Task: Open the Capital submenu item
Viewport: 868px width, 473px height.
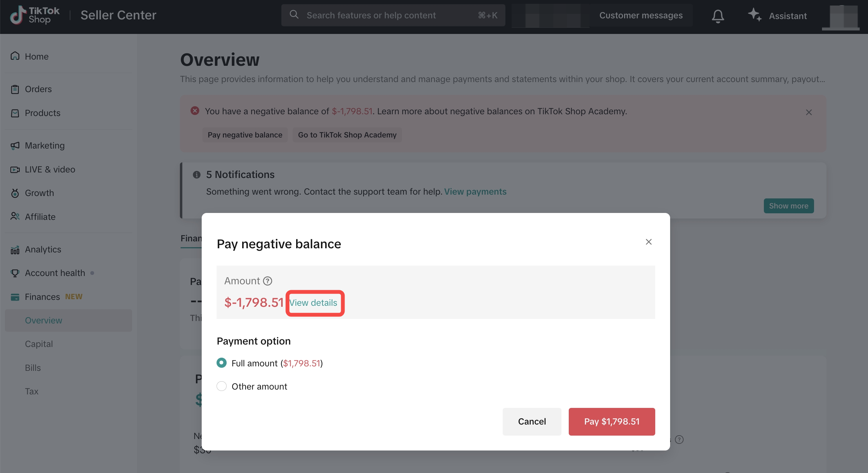Action: tap(39, 344)
